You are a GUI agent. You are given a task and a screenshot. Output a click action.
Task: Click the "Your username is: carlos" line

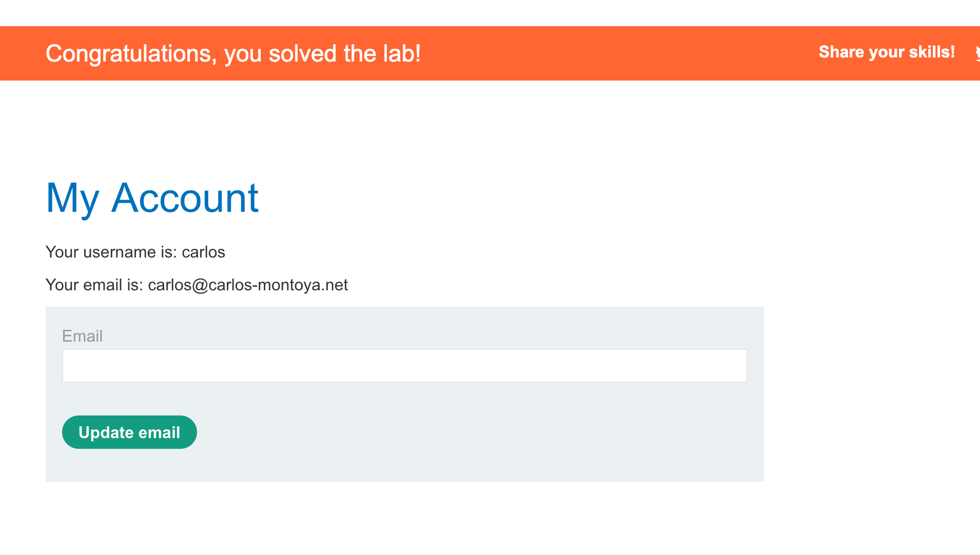135,252
